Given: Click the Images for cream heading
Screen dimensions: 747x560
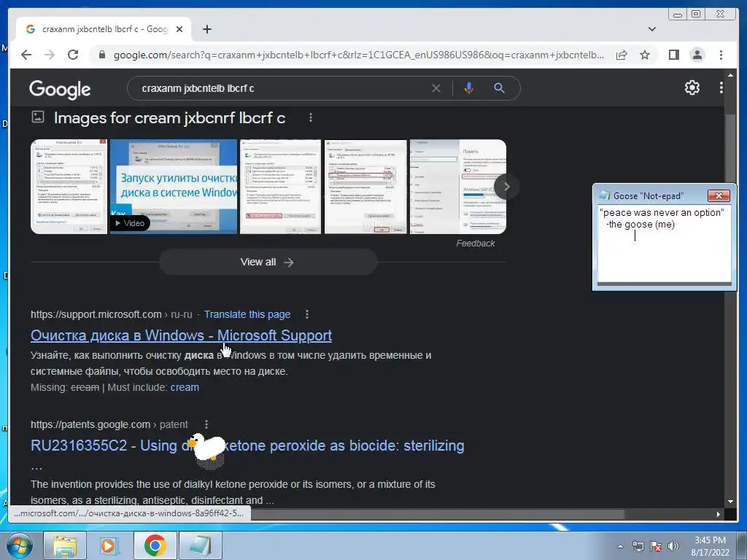Looking at the screenshot, I should pos(169,117).
